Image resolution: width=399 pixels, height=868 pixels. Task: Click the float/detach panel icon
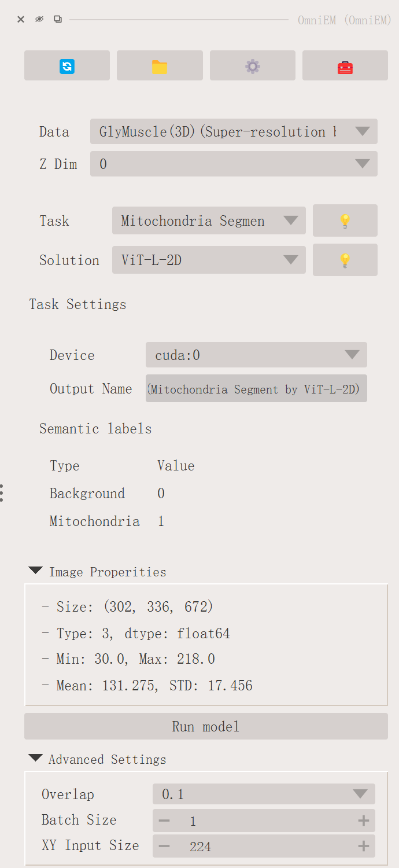[58, 19]
